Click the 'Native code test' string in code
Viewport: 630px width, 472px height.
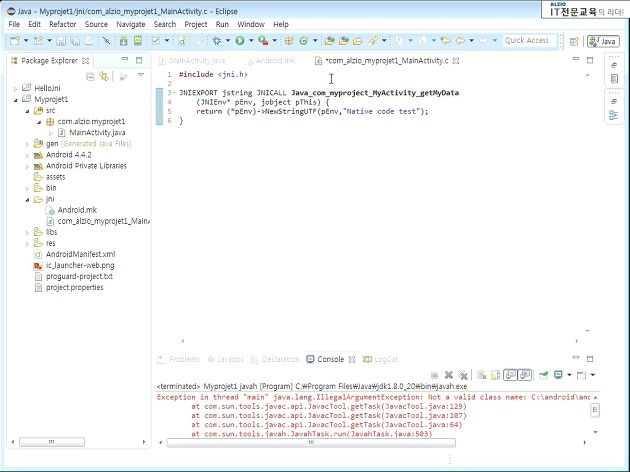pyautogui.click(x=382, y=111)
